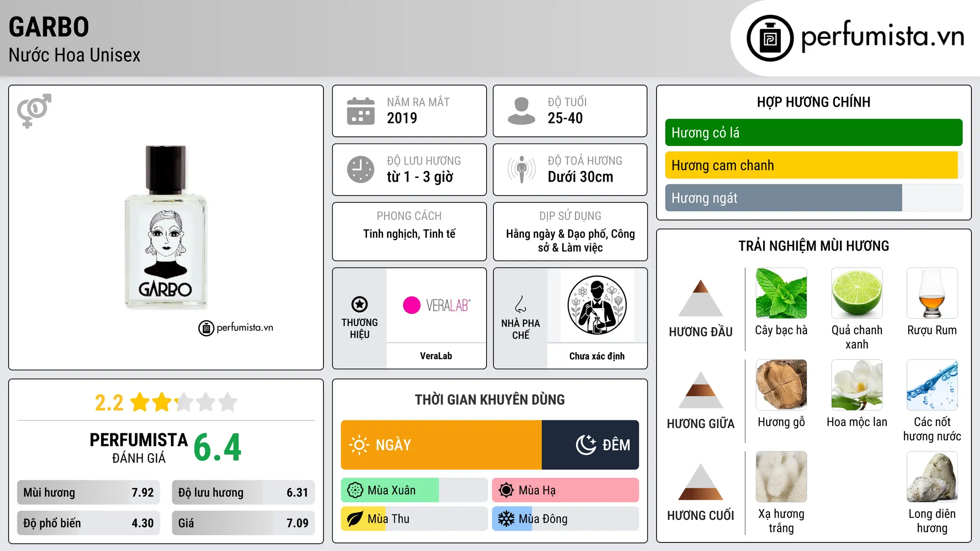This screenshot has width=980, height=551.
Task: Click the Mùa Xuân season bar
Action: (x=414, y=490)
